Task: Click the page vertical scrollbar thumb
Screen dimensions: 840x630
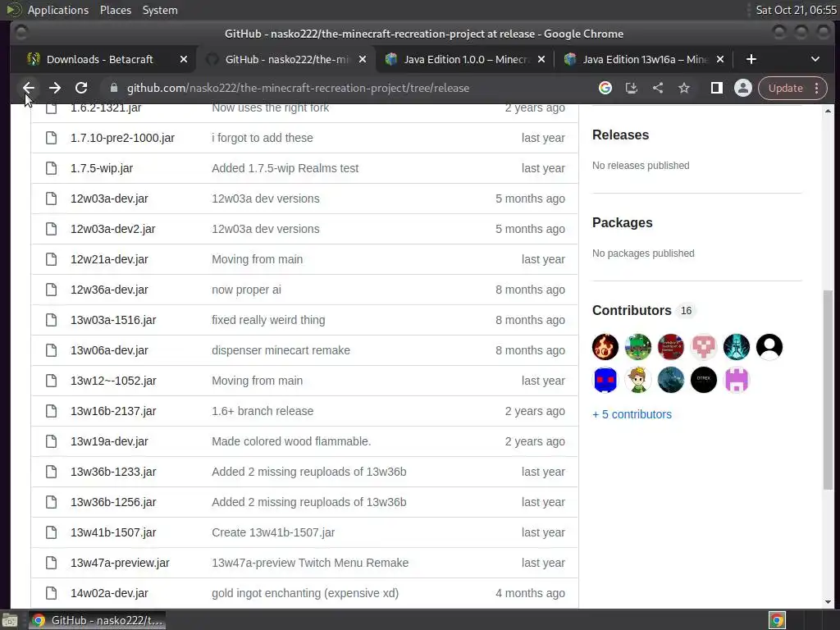Action: [x=828, y=390]
